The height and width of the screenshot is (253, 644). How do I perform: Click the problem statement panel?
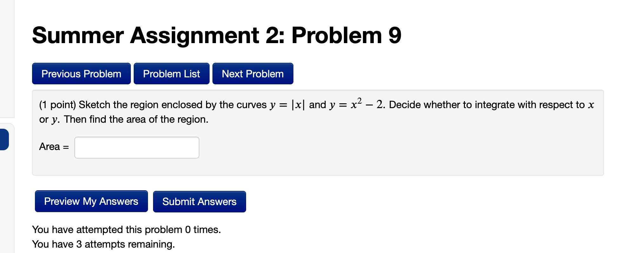pos(318,132)
